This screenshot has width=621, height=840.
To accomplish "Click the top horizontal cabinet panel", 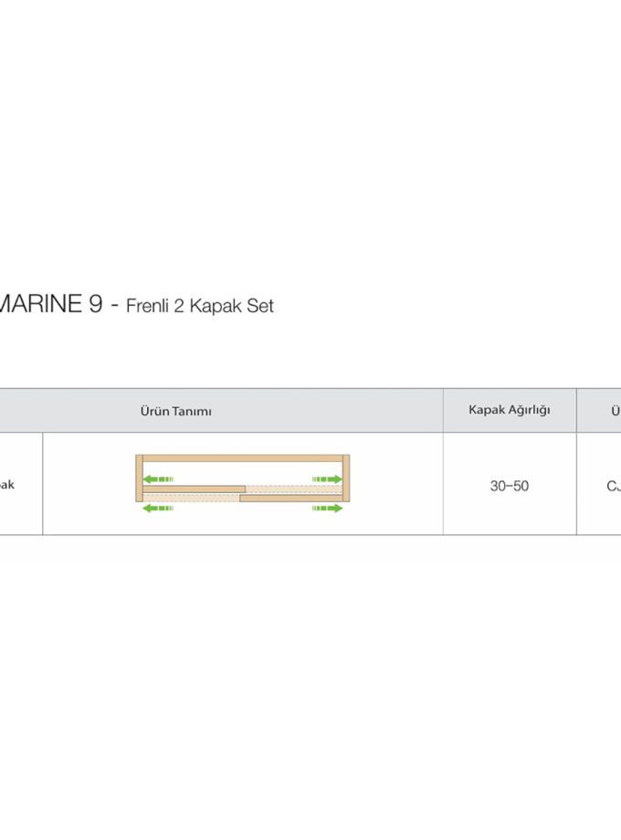I will (x=243, y=458).
